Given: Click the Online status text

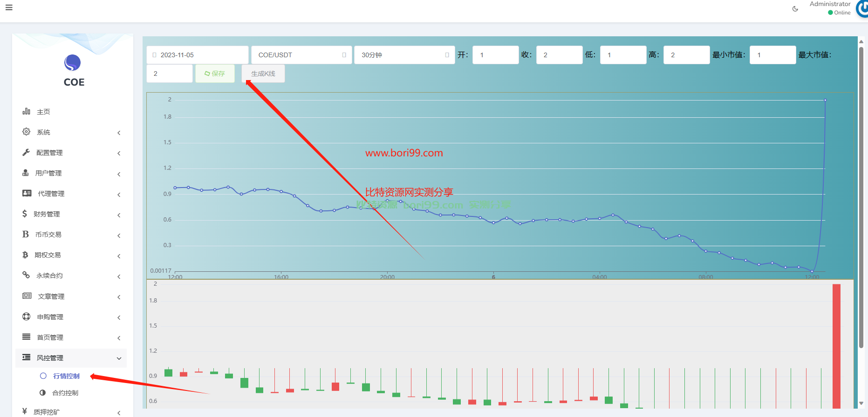Looking at the screenshot, I should [842, 13].
